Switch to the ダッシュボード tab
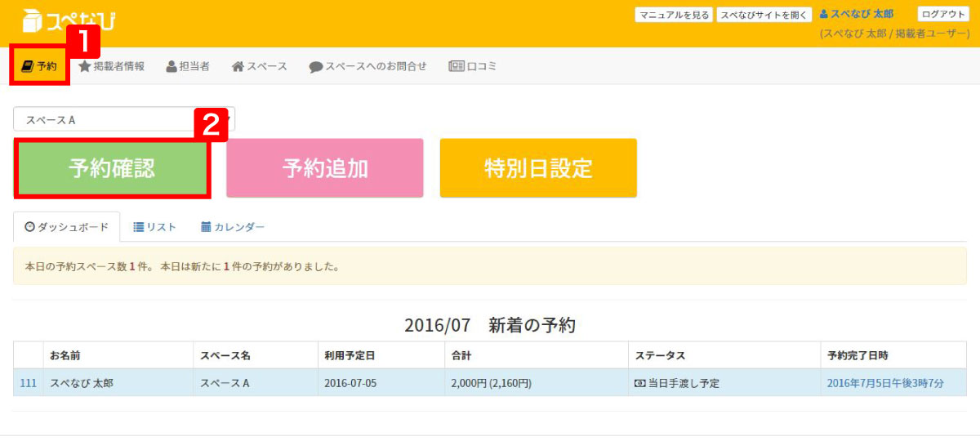Screen dimensions: 980x441 coord(67,227)
